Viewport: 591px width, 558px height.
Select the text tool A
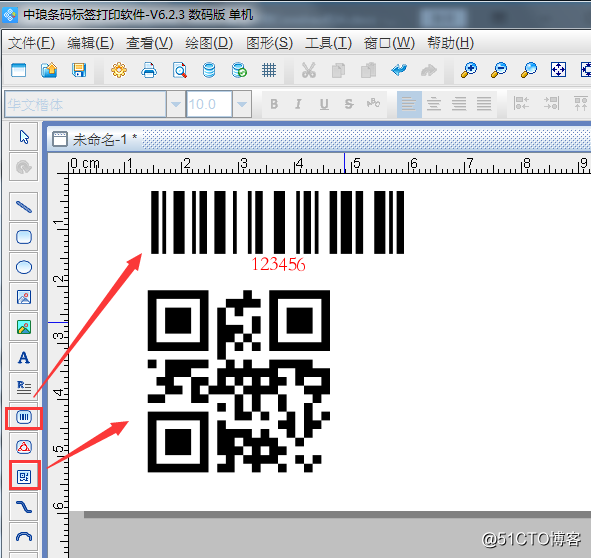click(24, 357)
